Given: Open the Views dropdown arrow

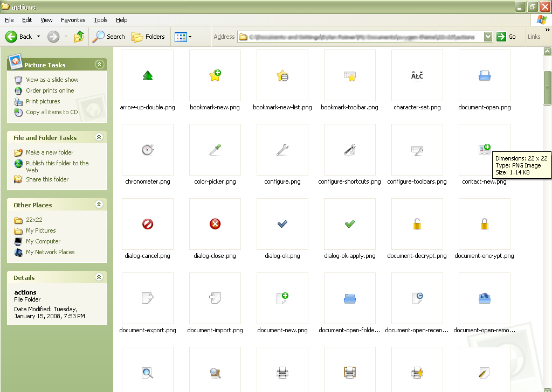Looking at the screenshot, I should (x=190, y=37).
